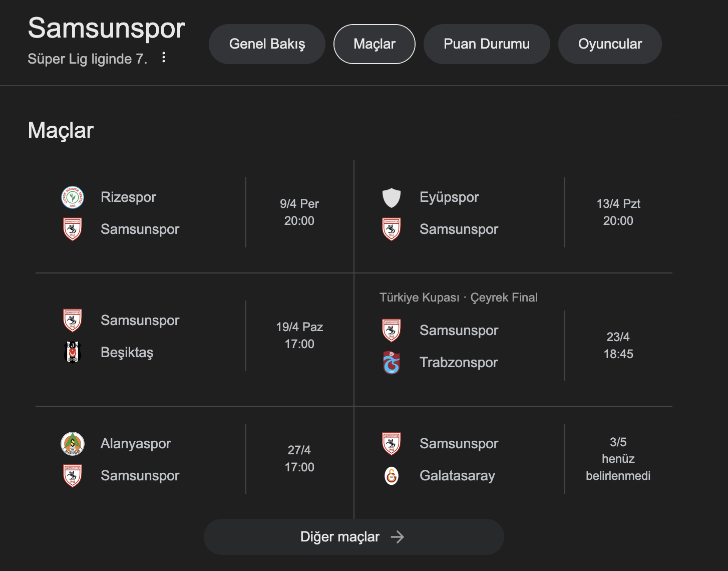The height and width of the screenshot is (571, 728).
Task: Click the Rizespor team name
Action: pyautogui.click(x=128, y=197)
